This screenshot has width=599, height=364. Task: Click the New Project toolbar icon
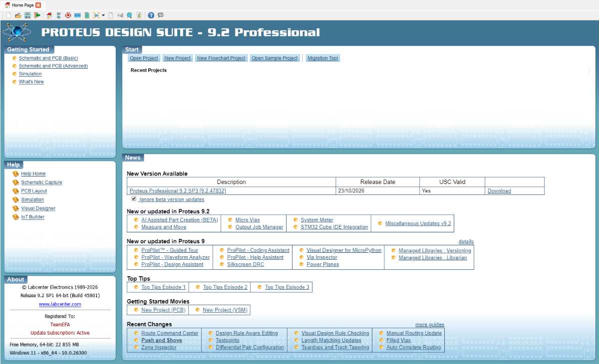point(8,15)
